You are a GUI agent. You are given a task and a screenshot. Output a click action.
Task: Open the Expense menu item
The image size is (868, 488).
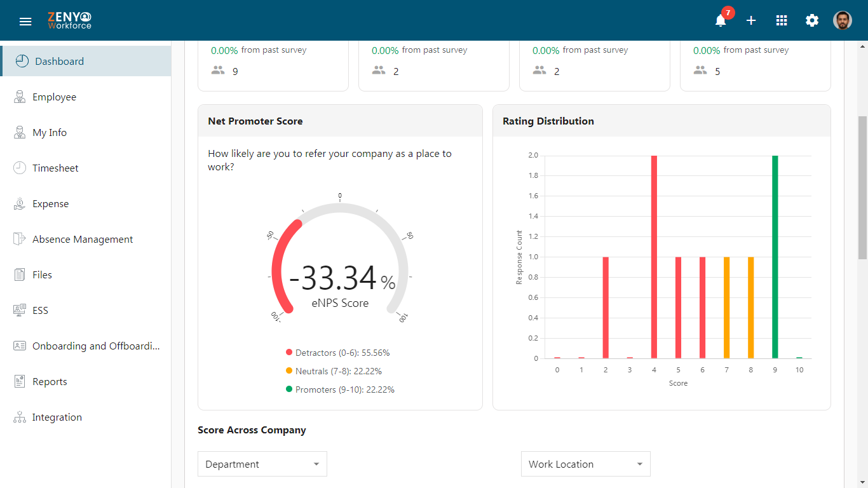(86, 203)
